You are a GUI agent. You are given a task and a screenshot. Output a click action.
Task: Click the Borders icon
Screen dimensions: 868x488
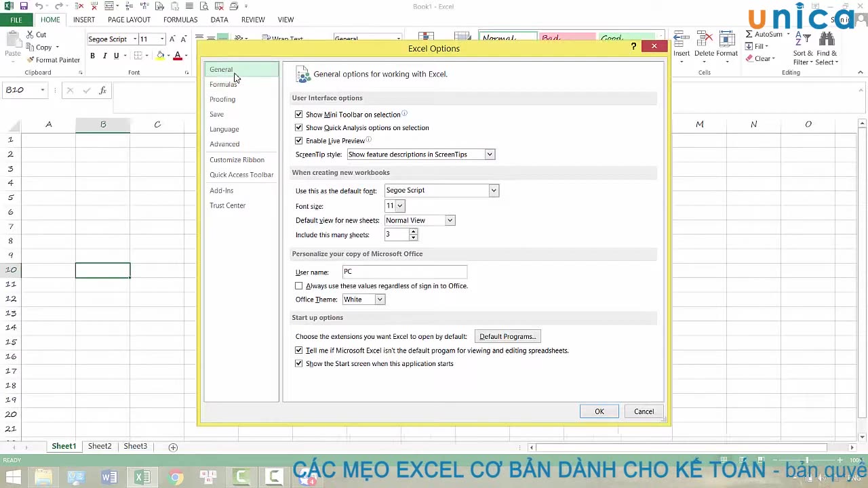click(138, 56)
